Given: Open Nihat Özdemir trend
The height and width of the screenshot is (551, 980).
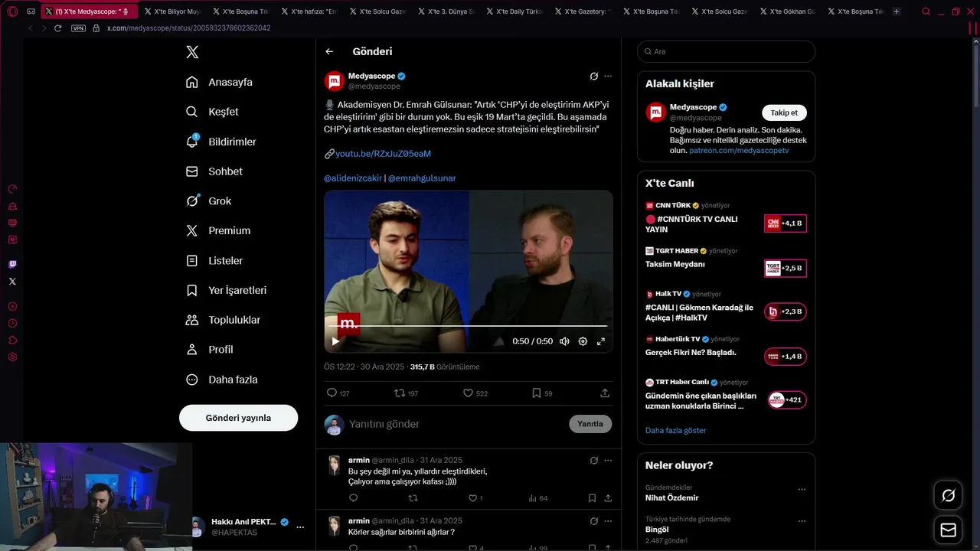Looking at the screenshot, I should [671, 497].
